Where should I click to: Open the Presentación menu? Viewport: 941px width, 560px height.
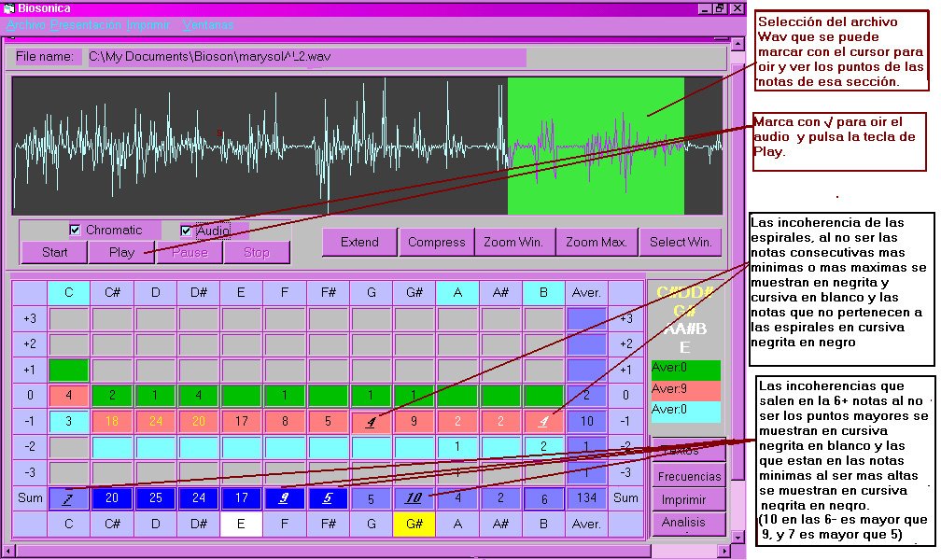point(86,24)
